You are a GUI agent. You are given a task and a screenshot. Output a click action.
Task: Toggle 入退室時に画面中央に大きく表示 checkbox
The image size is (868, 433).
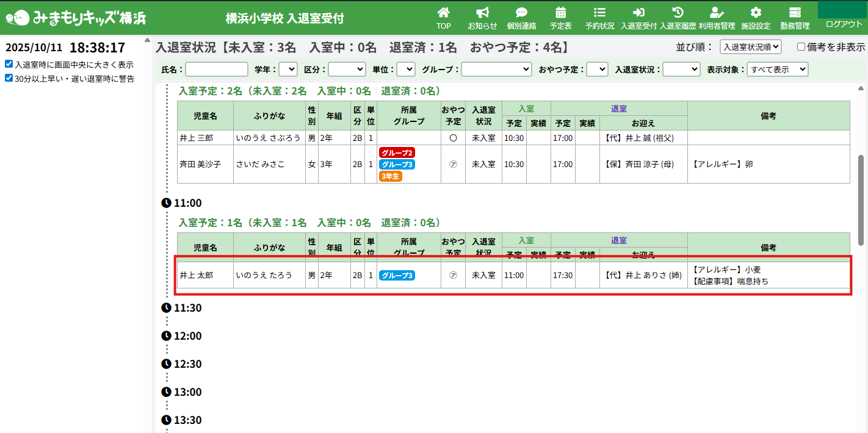[9, 64]
